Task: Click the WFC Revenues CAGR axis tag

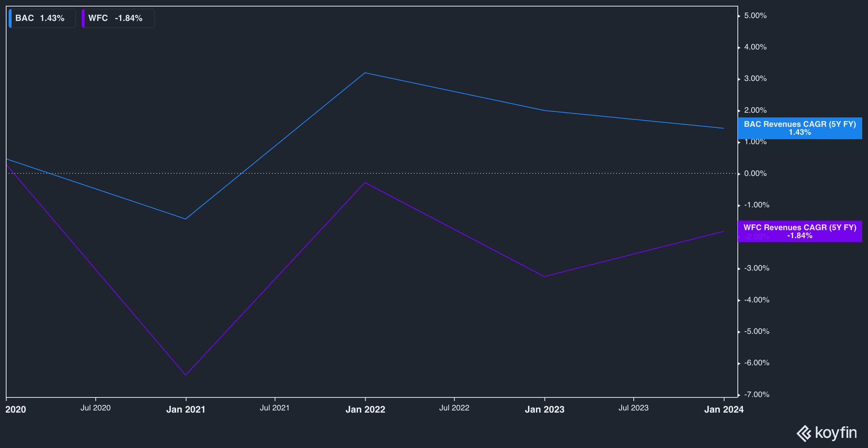Action: pyautogui.click(x=800, y=232)
